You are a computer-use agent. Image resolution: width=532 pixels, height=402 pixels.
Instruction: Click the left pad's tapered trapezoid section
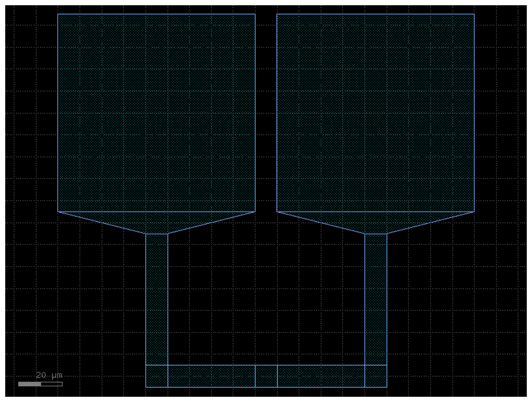coord(156,223)
